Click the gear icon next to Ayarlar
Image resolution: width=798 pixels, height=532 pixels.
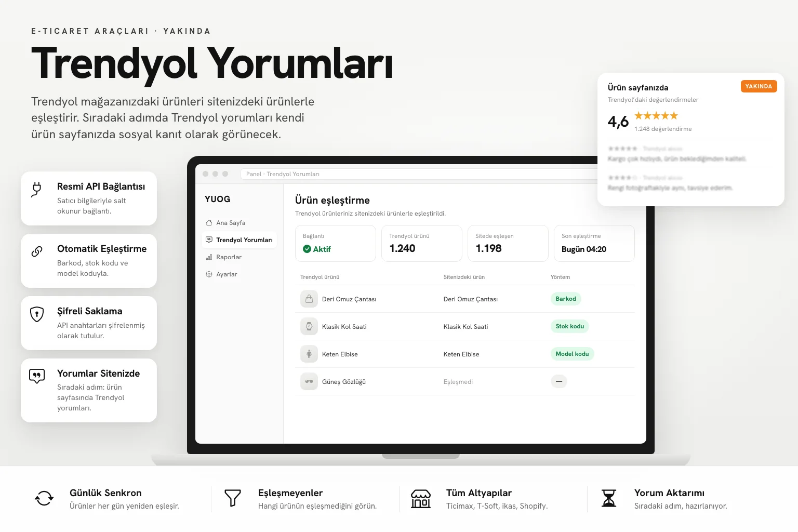pos(209,274)
